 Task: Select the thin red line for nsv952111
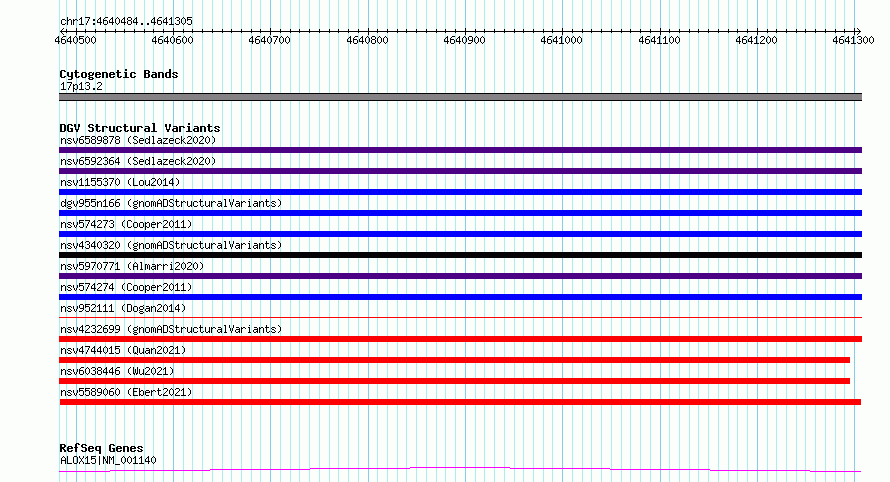(x=460, y=317)
